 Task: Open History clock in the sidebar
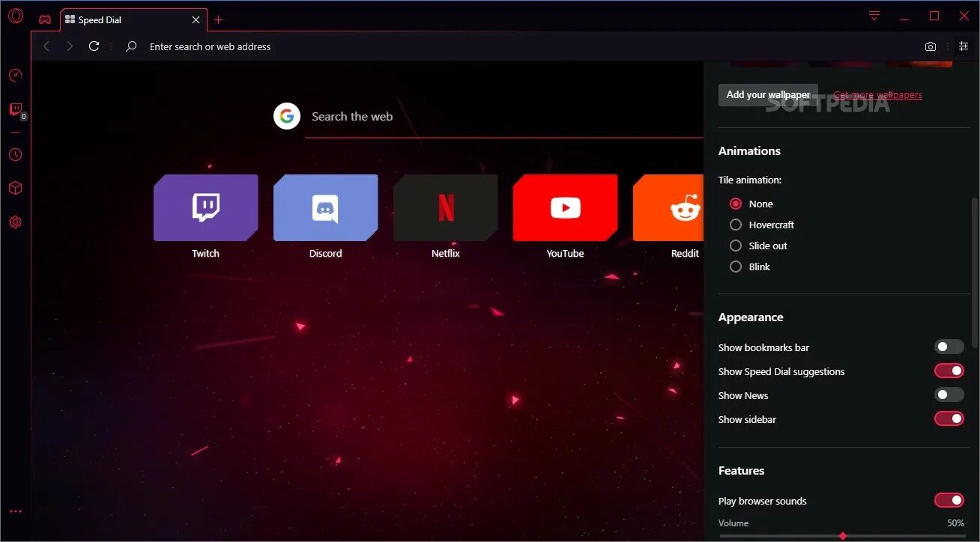(15, 155)
